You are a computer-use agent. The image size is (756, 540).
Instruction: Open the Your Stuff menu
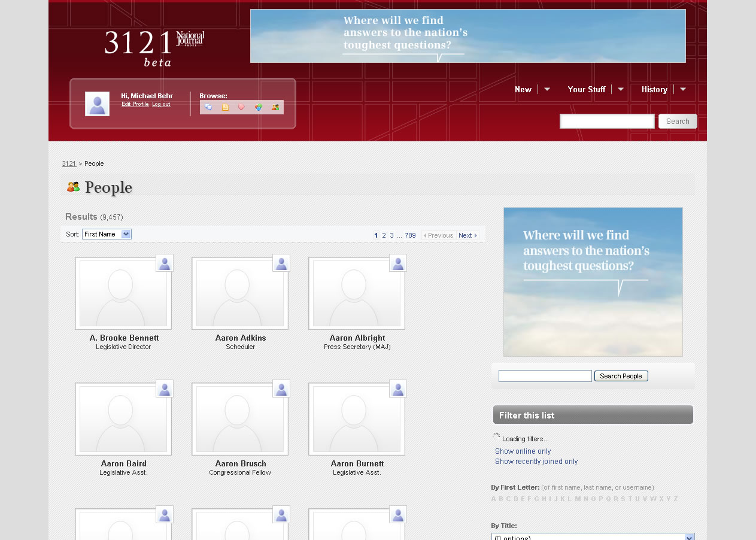pos(587,89)
